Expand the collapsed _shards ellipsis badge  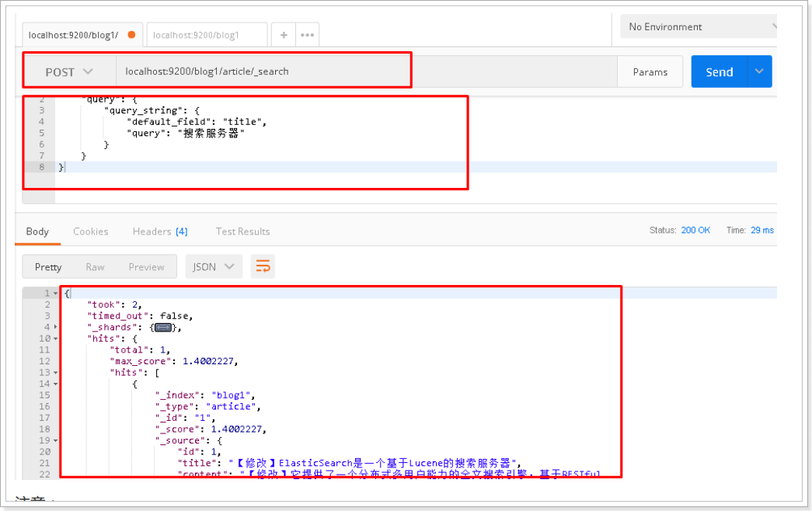[164, 327]
